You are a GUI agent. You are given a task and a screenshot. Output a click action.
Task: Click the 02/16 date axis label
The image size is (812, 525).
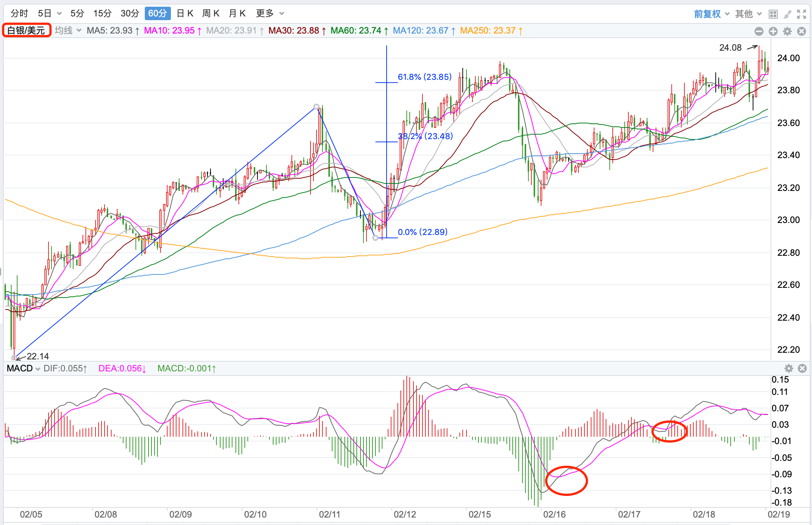point(555,515)
